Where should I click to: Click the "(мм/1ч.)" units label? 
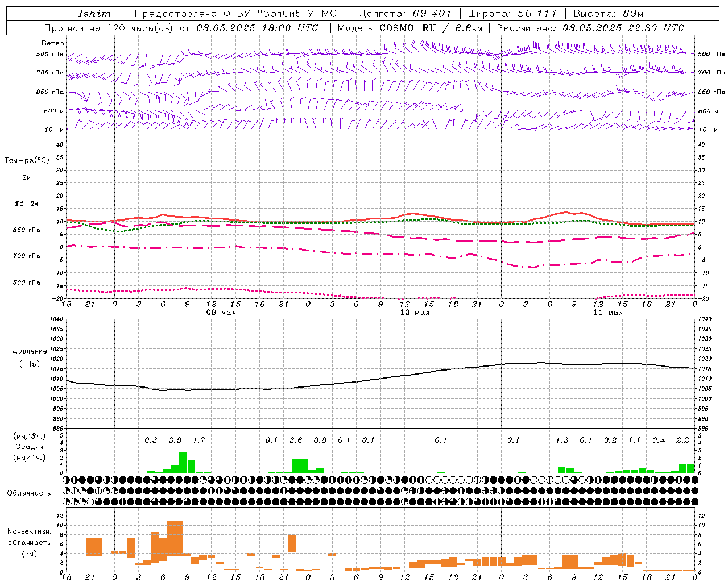point(30,458)
